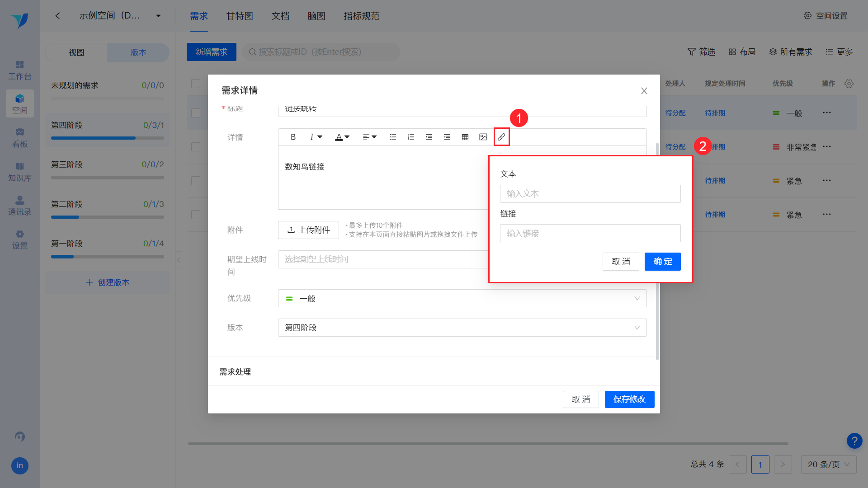
Task: Click the 保存修改 button
Action: tap(629, 399)
